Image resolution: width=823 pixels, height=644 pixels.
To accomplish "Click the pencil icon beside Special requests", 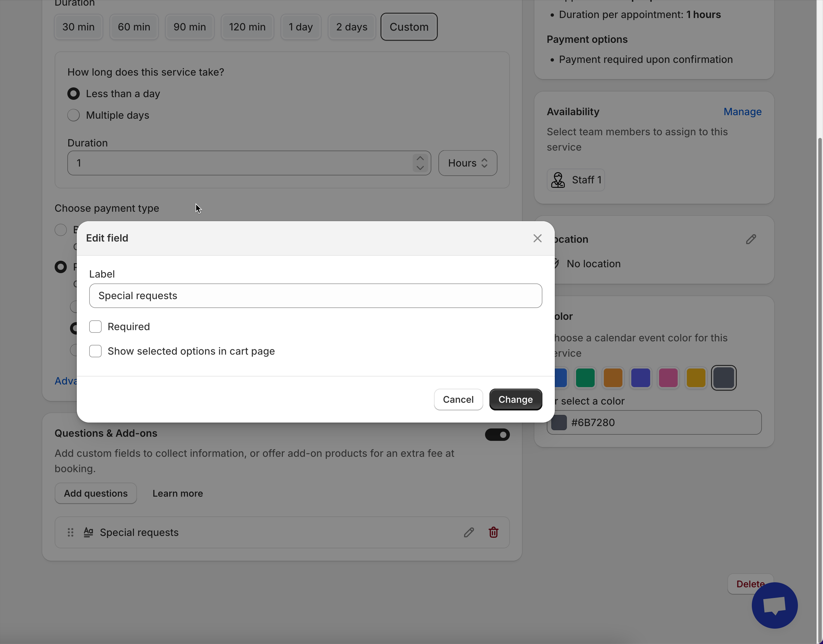I will pyautogui.click(x=469, y=532).
